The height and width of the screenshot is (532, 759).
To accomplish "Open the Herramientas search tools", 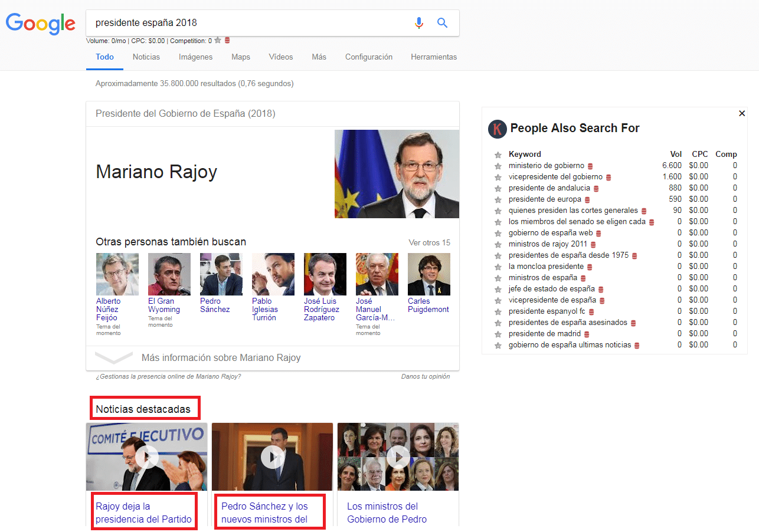I will 434,57.
